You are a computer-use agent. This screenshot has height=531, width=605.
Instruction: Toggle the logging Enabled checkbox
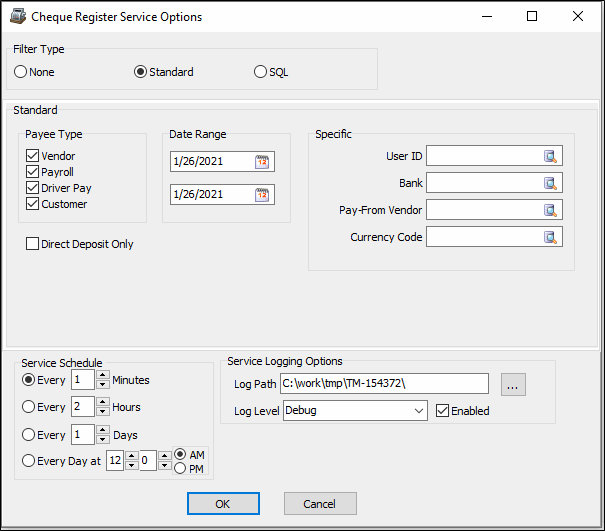point(442,410)
